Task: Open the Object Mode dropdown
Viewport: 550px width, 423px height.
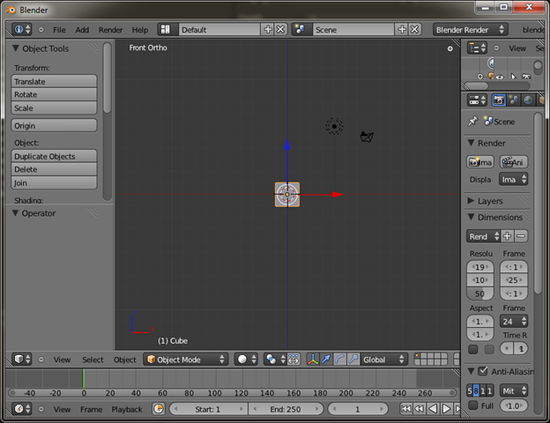Action: (x=186, y=360)
